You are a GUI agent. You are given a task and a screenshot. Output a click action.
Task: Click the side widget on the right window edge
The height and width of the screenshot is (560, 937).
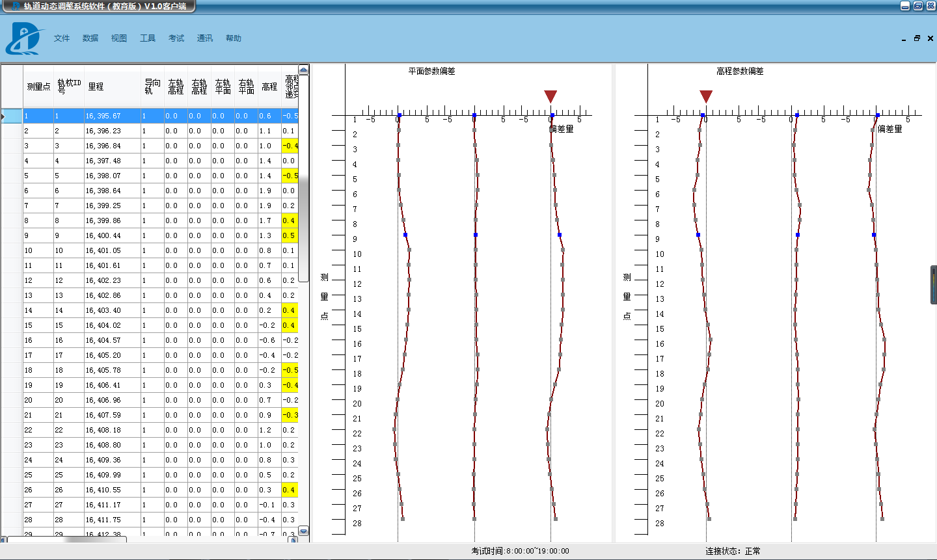click(934, 284)
